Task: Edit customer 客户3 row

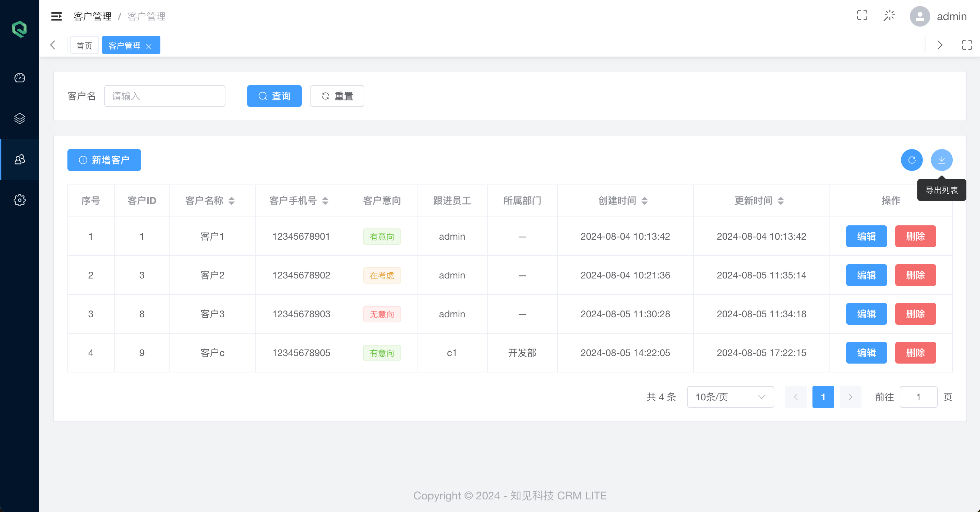Action: (x=866, y=314)
